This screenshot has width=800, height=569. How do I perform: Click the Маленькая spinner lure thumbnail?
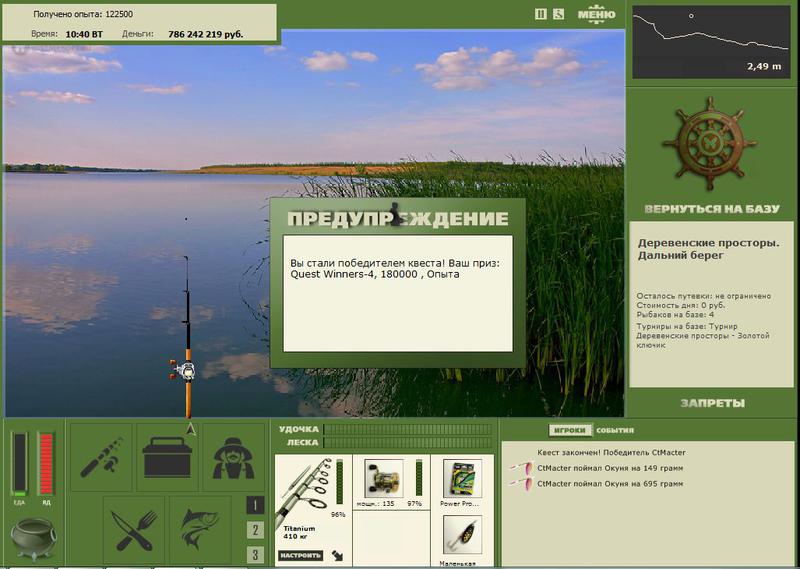point(462,534)
